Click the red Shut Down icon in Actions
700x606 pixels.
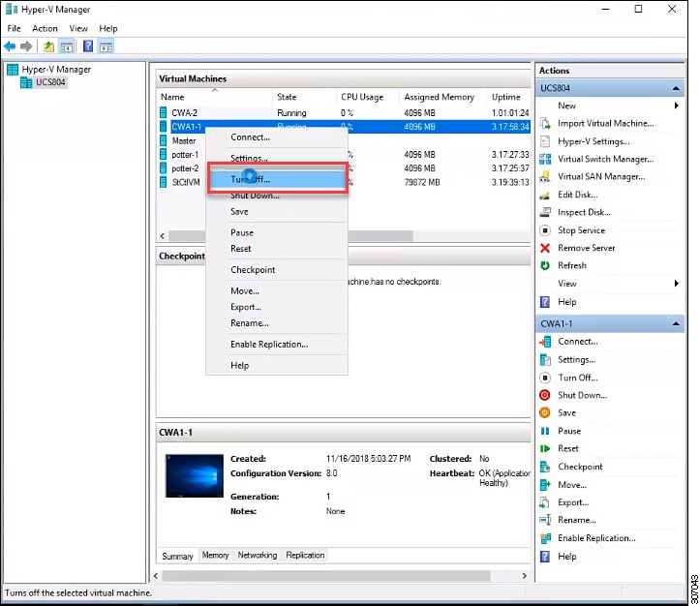click(545, 395)
